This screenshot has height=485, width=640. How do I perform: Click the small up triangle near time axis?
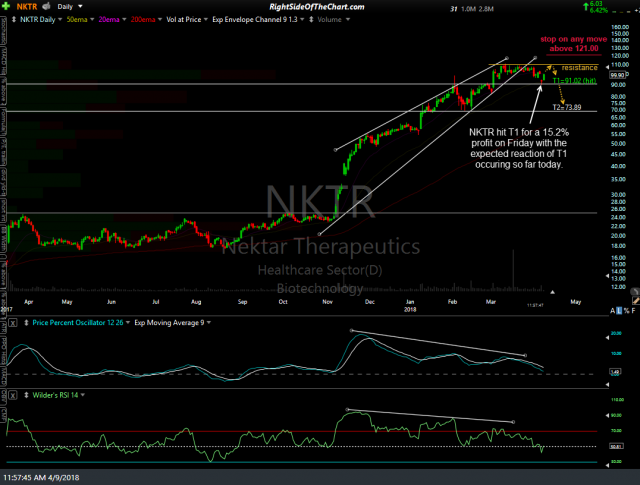[552, 292]
